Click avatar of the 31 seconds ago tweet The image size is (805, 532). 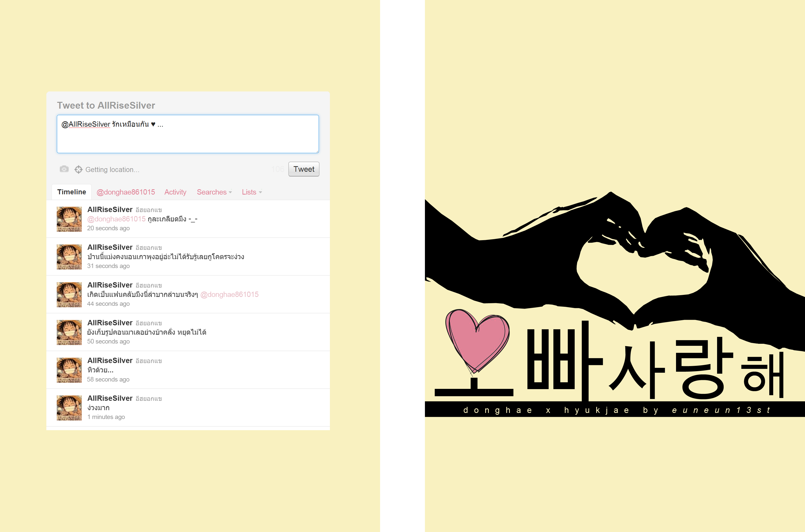[69, 257]
